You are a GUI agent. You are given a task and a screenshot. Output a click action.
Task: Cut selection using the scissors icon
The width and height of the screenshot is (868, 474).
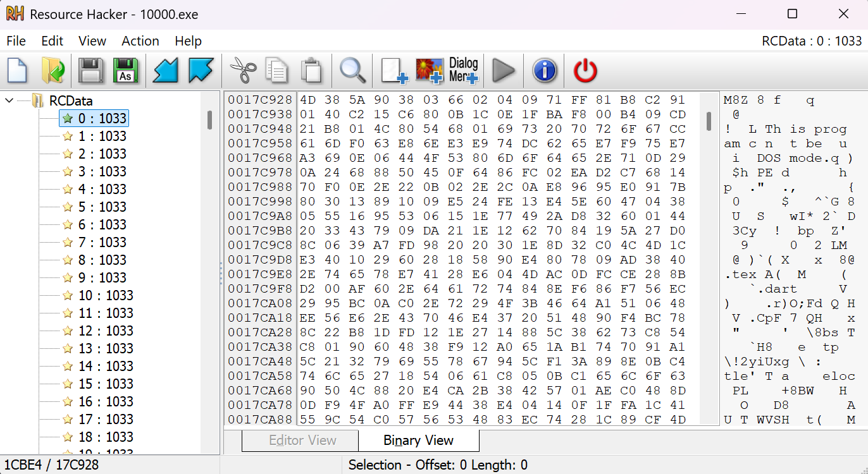pos(242,71)
